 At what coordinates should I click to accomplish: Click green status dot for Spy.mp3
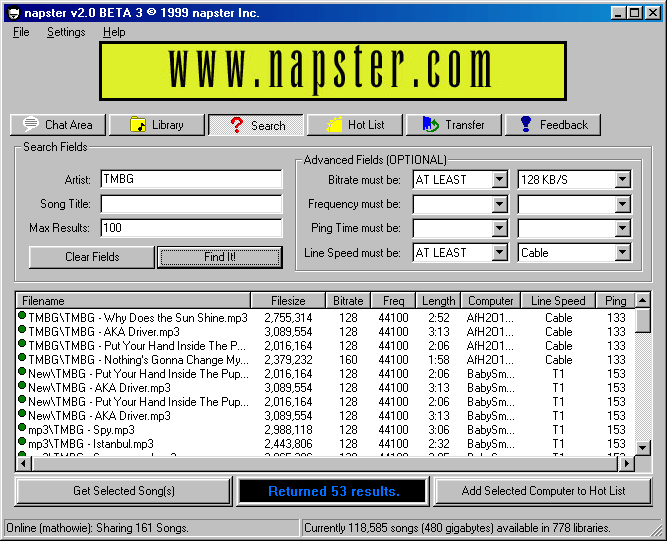(22, 427)
